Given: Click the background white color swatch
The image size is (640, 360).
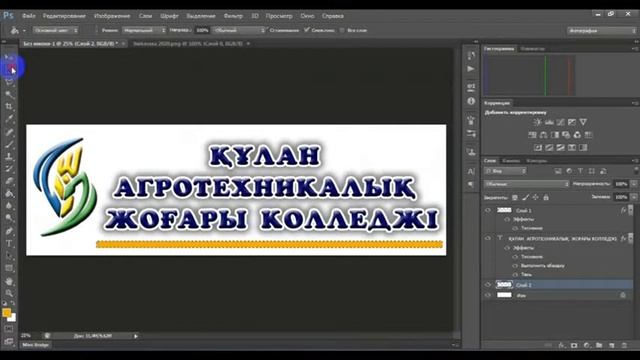Looking at the screenshot, I should (x=13, y=318).
